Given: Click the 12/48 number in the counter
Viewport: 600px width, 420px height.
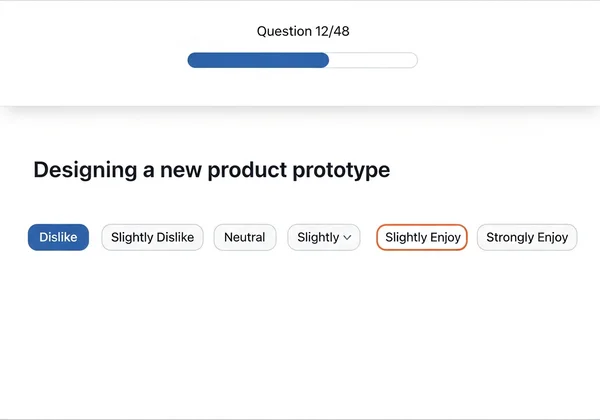Looking at the screenshot, I should tap(333, 31).
